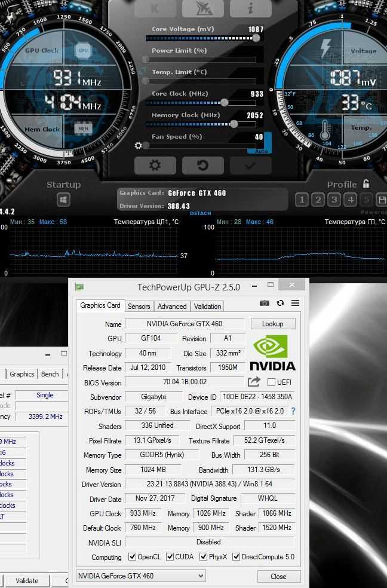The width and height of the screenshot is (387, 588).
Task: Click the Memory Type field GDDR5 (Hynix)
Action: pos(162,455)
